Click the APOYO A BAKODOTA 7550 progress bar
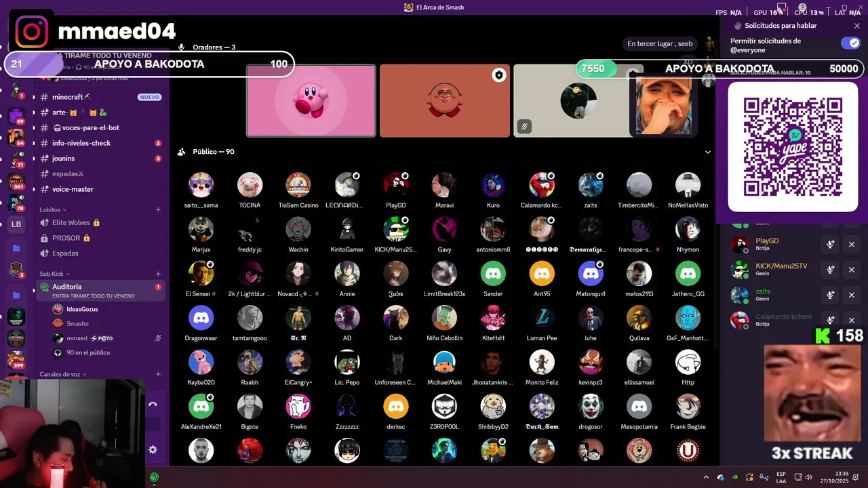868x488 pixels. coord(719,68)
